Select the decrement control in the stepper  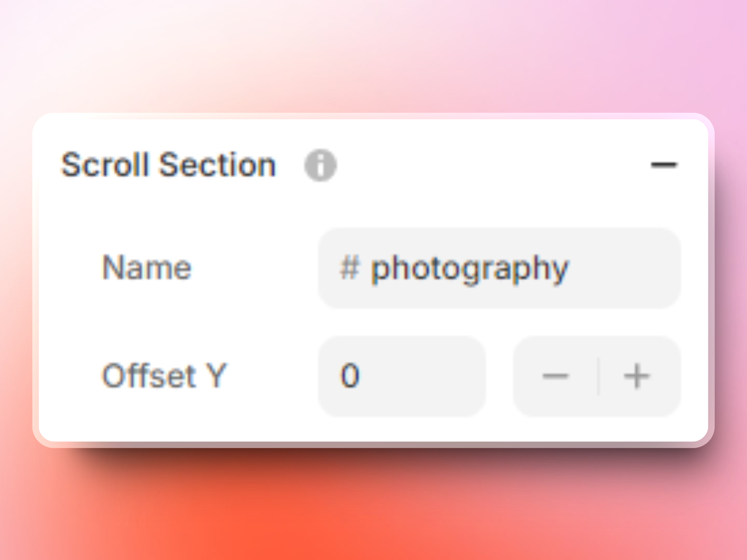tap(557, 375)
